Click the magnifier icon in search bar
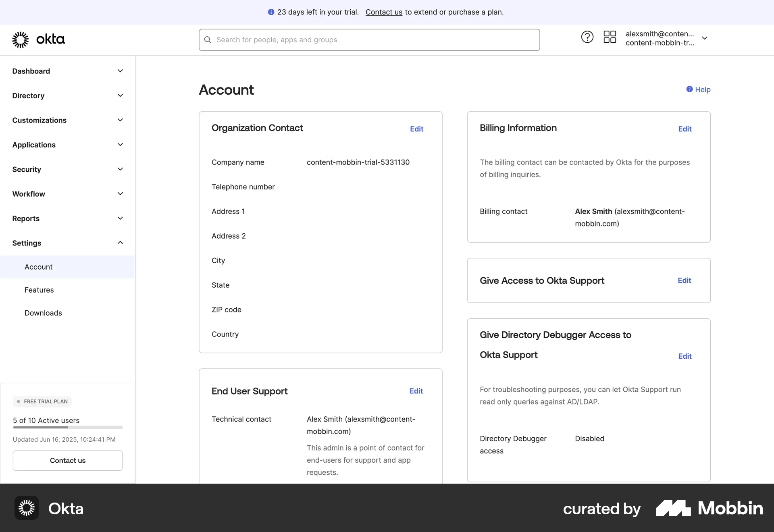Viewport: 774px width, 532px height. tap(208, 39)
